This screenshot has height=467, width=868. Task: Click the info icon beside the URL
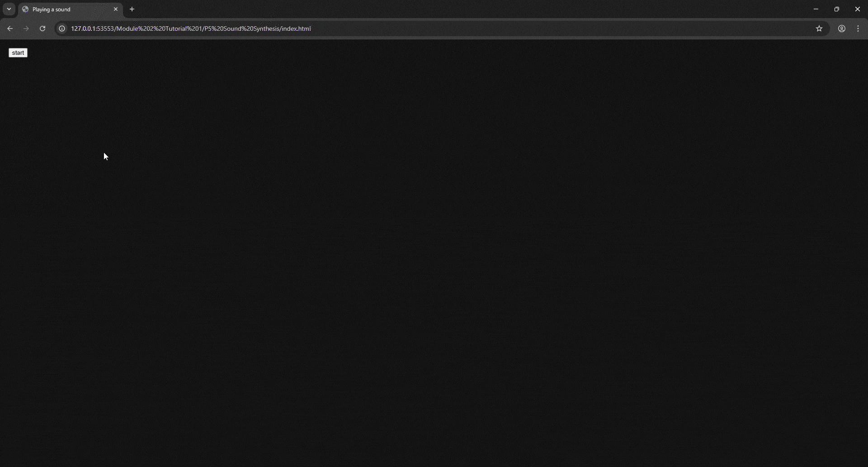(x=61, y=28)
